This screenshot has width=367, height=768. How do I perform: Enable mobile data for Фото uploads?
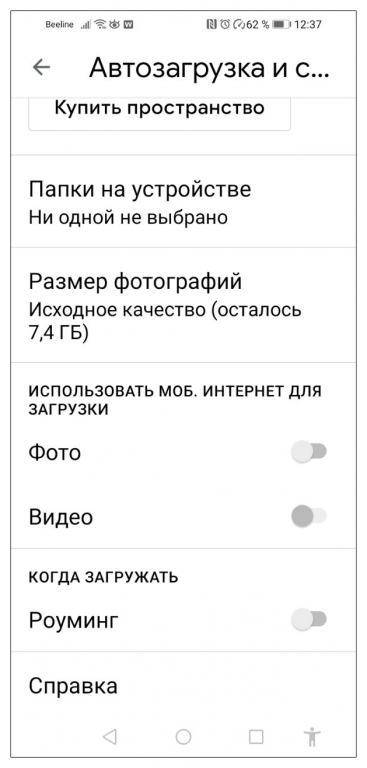coord(309,452)
